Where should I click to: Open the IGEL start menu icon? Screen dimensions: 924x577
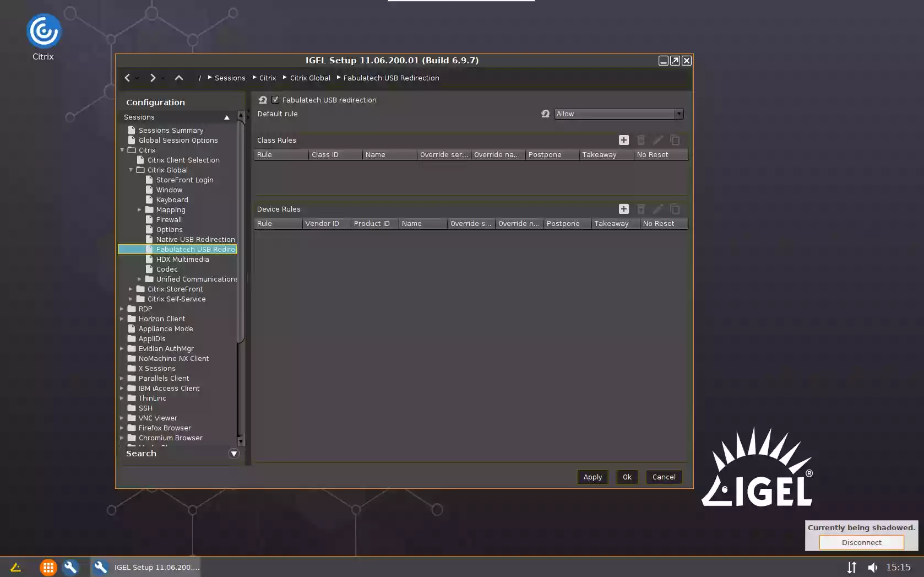[x=15, y=567]
